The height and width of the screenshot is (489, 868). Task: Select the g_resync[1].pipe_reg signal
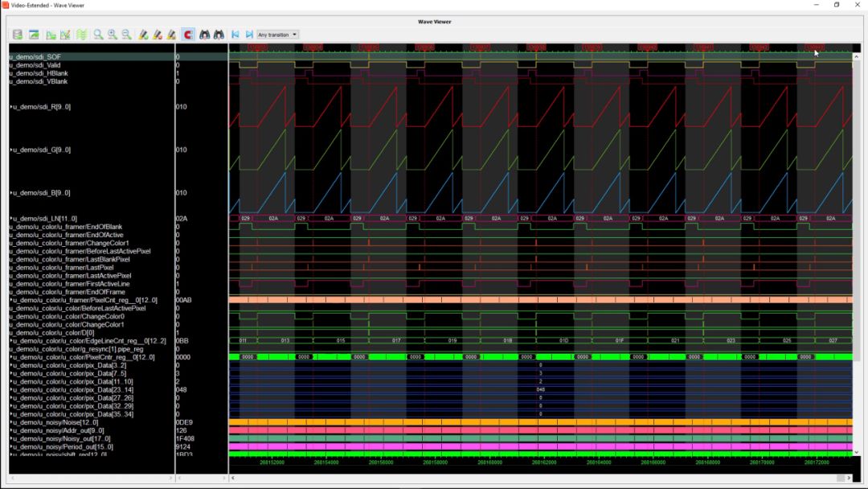(x=76, y=349)
